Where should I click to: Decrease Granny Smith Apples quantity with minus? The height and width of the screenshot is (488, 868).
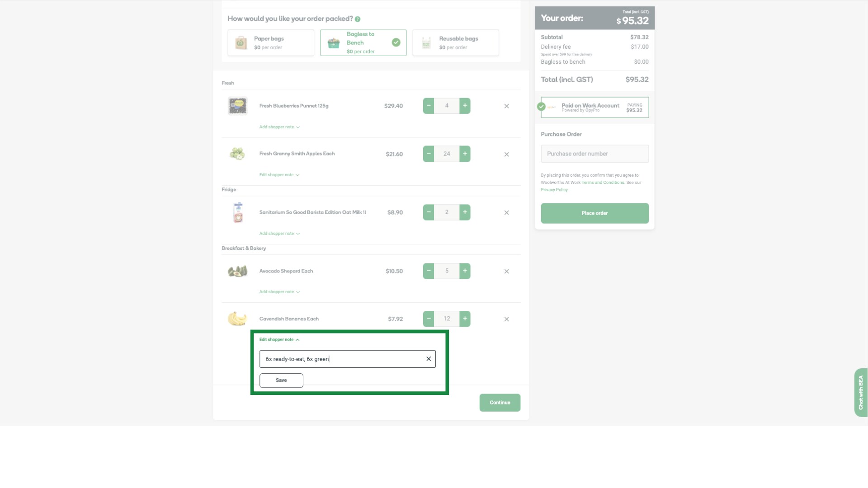[x=428, y=154]
